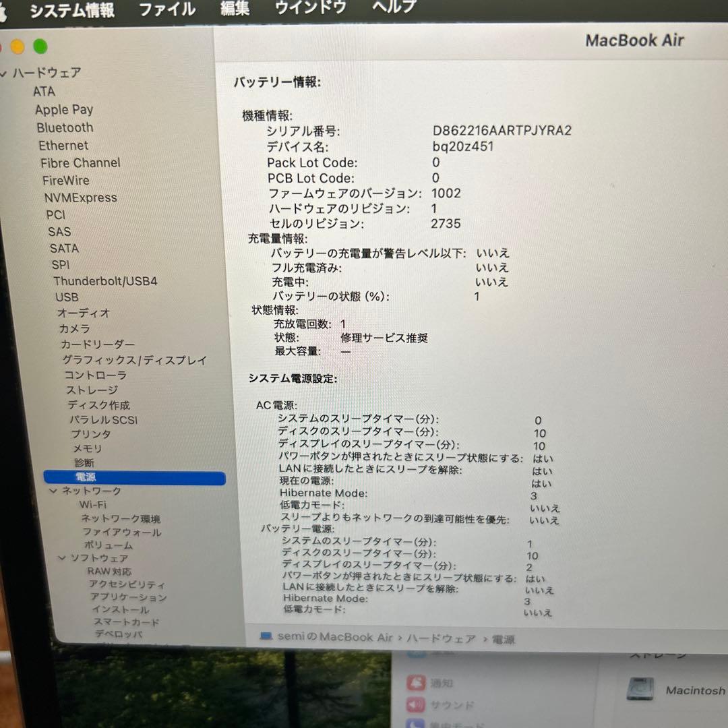Collapse the ネットワーク section chevron
Screen dimensions: 728x728
click(53, 491)
